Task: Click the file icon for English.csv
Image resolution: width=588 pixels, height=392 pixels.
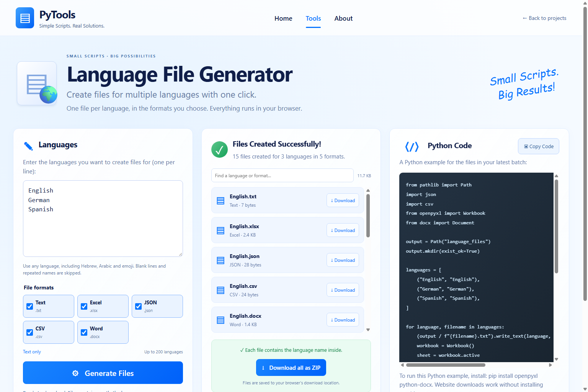Action: click(x=220, y=290)
